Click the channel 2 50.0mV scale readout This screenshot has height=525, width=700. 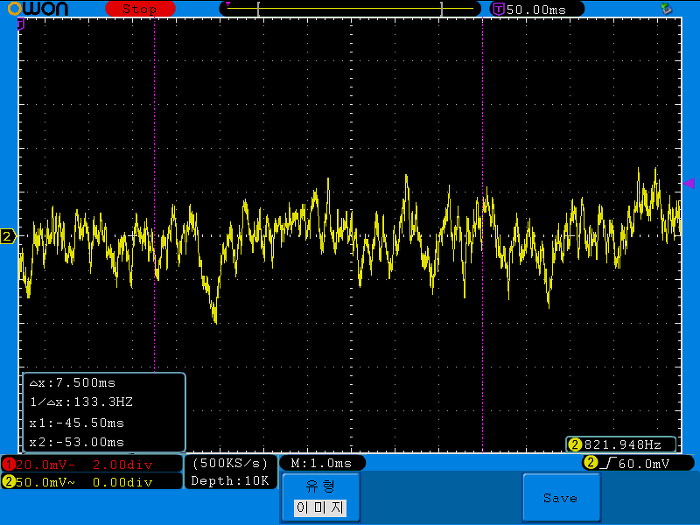tap(45, 482)
